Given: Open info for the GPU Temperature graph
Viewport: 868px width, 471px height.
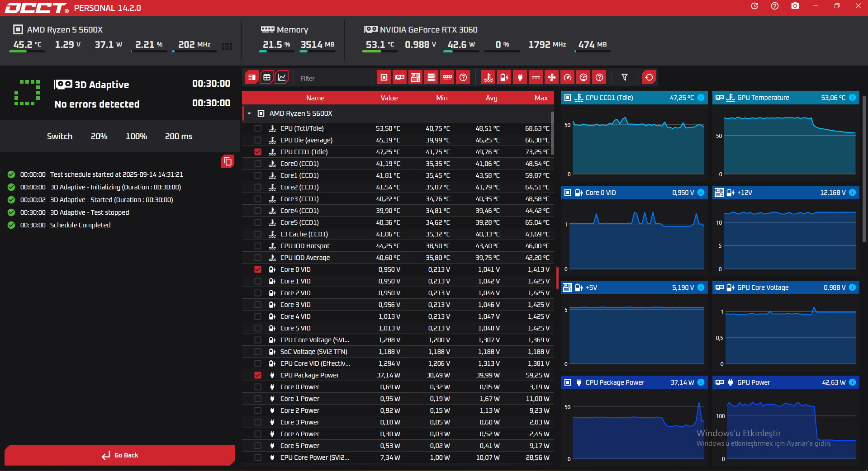Looking at the screenshot, I should (x=852, y=98).
